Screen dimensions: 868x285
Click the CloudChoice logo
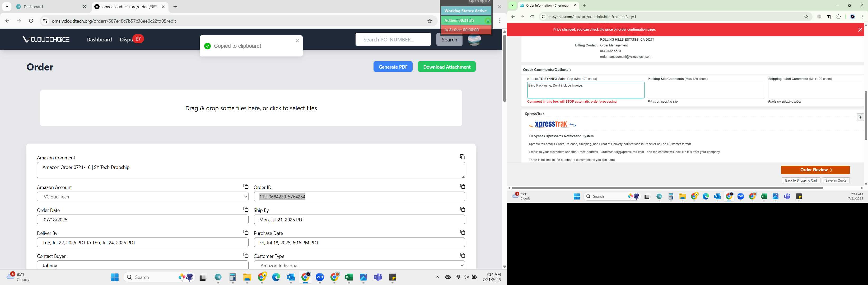(46, 39)
